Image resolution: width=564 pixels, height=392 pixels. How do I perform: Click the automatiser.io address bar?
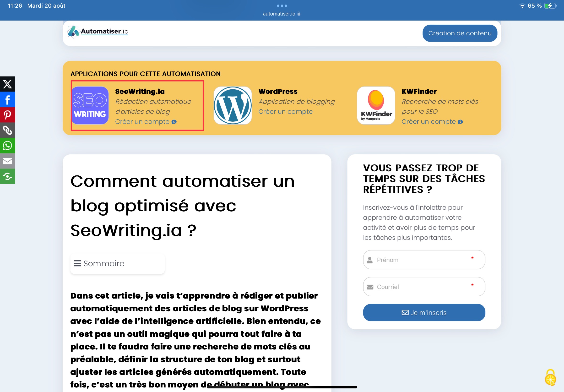tap(281, 14)
